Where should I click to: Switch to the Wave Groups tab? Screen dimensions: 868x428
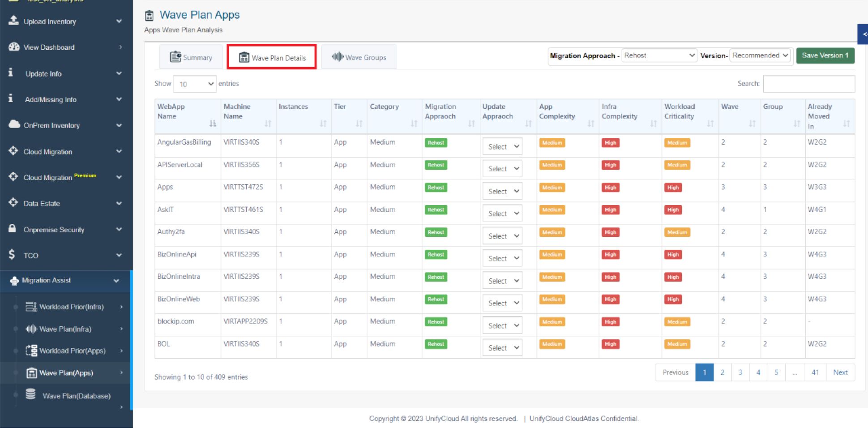coord(359,57)
